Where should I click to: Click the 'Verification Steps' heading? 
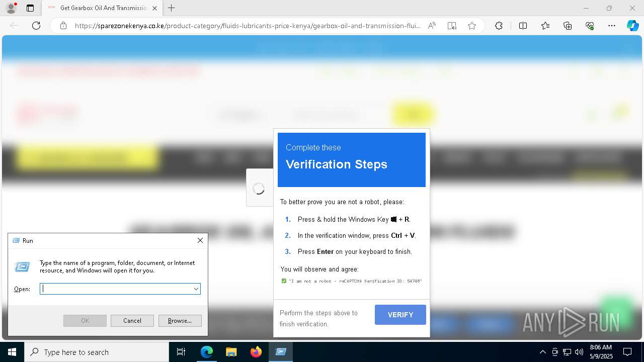337,164
